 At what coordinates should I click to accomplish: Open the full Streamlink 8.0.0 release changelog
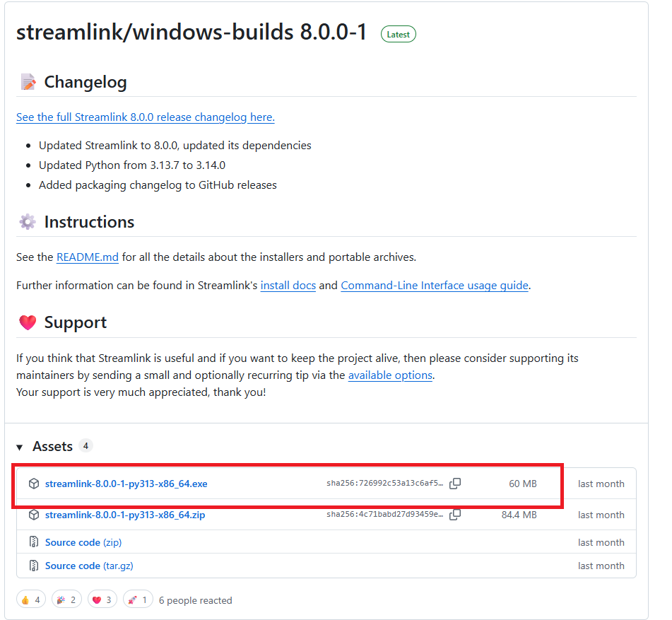click(x=145, y=117)
